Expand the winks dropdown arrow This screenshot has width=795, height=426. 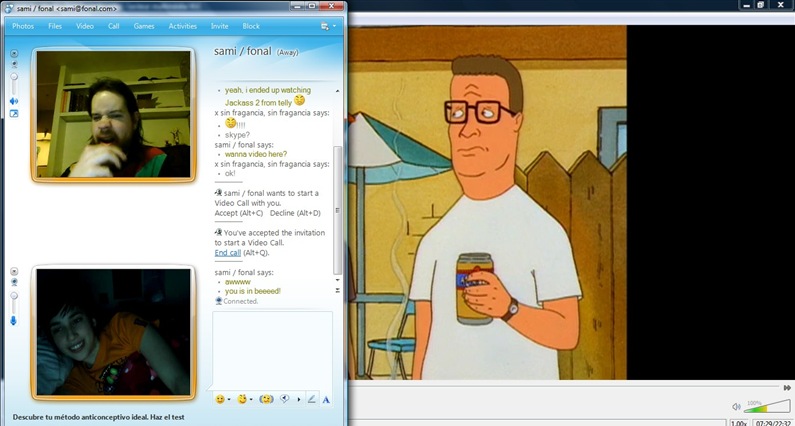click(251, 400)
